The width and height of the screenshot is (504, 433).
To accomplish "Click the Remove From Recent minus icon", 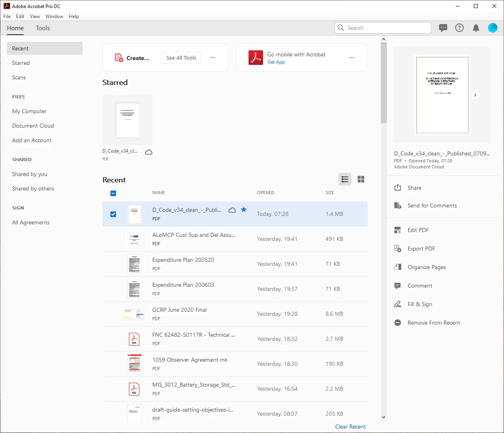I will 398,323.
